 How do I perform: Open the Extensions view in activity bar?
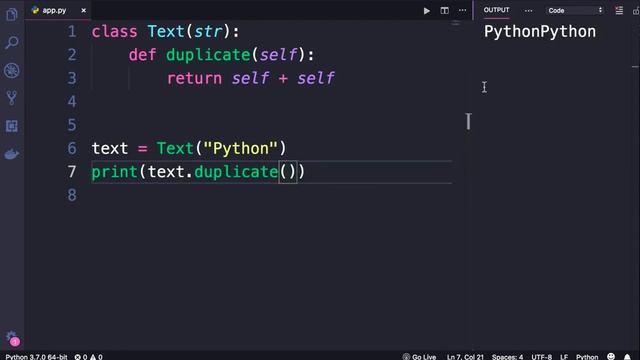(11, 126)
